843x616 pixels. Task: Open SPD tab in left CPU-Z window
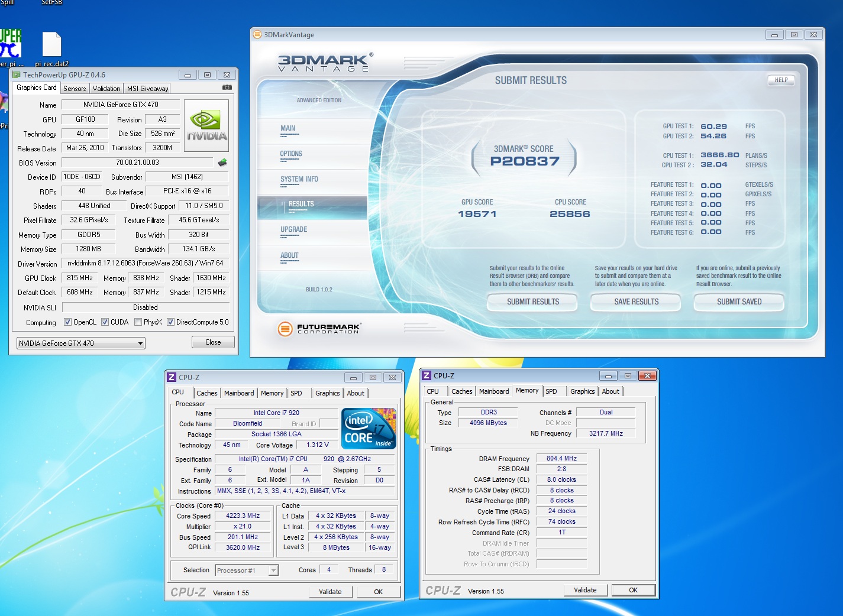296,393
